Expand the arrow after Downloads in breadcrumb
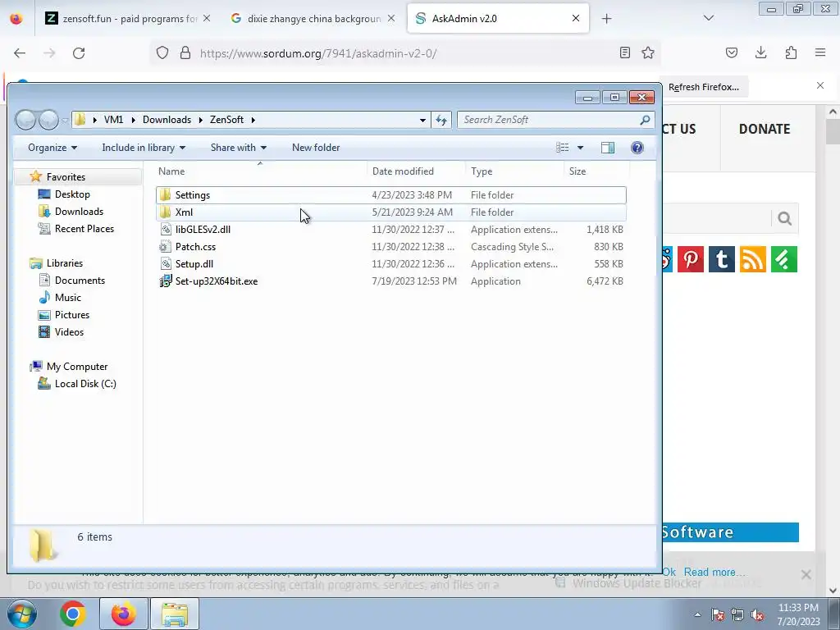Viewport: 840px width, 630px height. (201, 120)
